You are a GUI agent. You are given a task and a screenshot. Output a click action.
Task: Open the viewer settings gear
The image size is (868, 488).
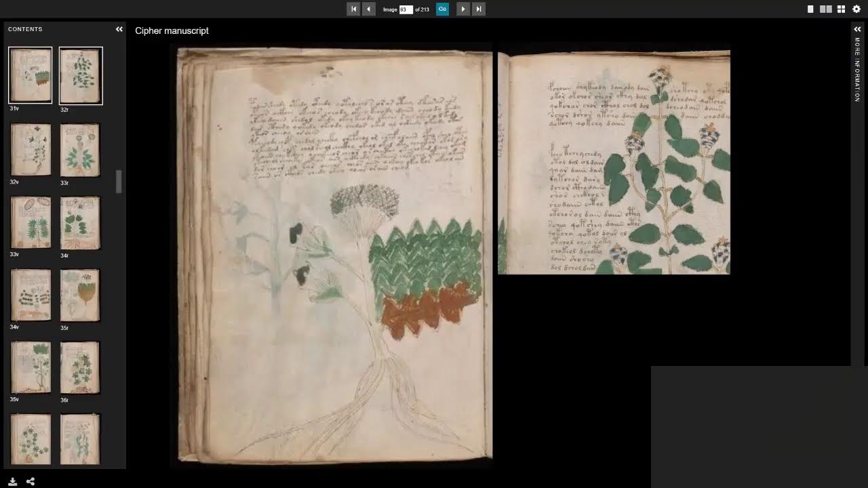pos(856,9)
